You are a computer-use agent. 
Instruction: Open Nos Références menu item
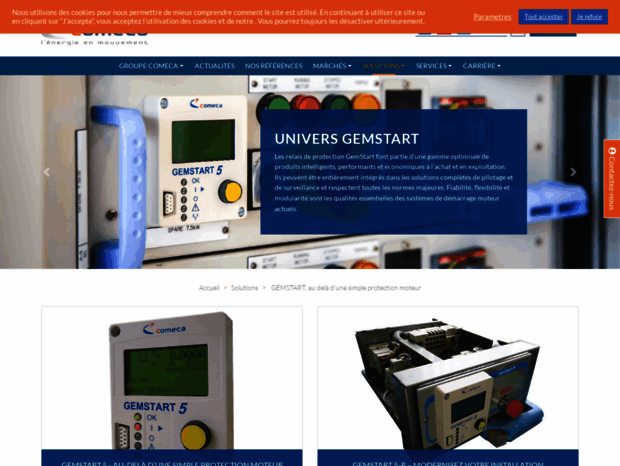pos(273,66)
